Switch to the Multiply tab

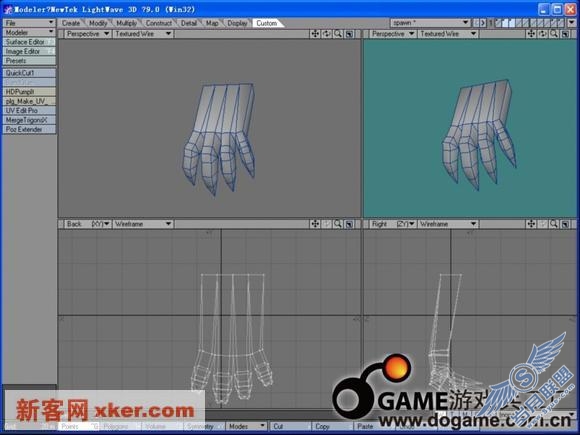tap(127, 23)
